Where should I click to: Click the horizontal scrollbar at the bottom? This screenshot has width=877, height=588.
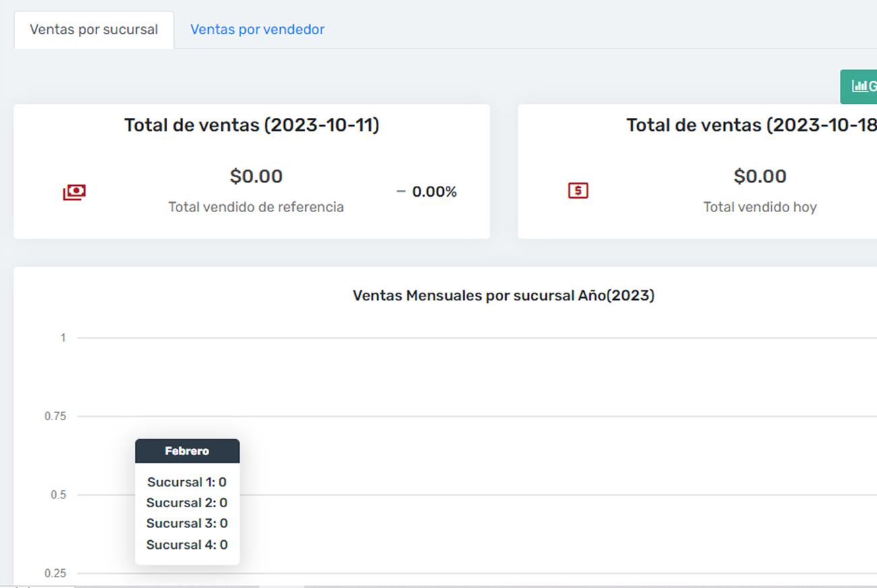168,586
